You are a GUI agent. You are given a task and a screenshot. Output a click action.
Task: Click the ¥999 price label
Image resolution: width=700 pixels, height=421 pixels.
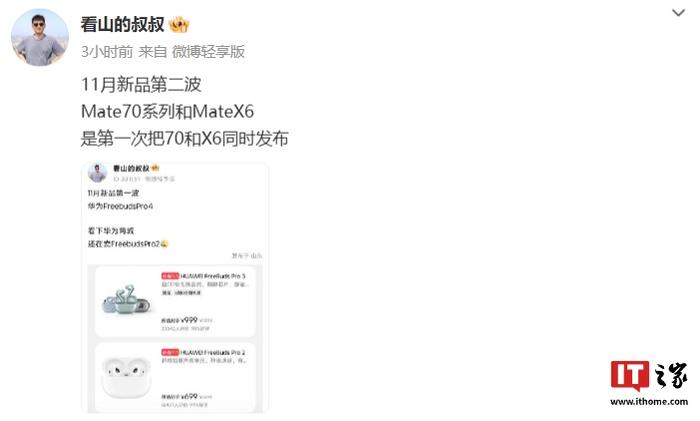189,320
